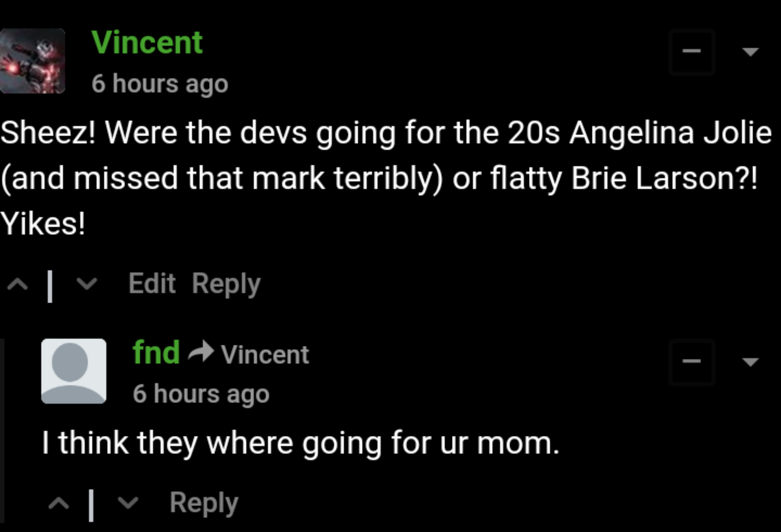This screenshot has width=781, height=532.
Task: Open Vincent's profile avatar image
Action: click(x=32, y=61)
